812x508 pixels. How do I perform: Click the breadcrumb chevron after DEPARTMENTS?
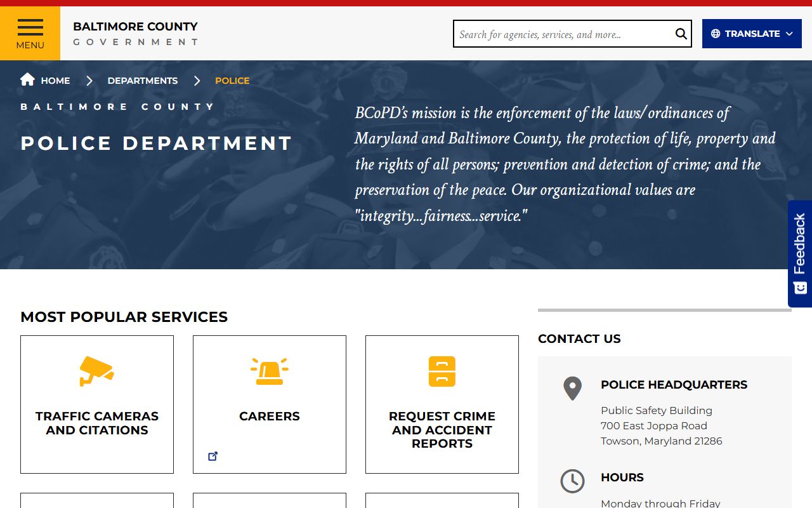pyautogui.click(x=197, y=81)
